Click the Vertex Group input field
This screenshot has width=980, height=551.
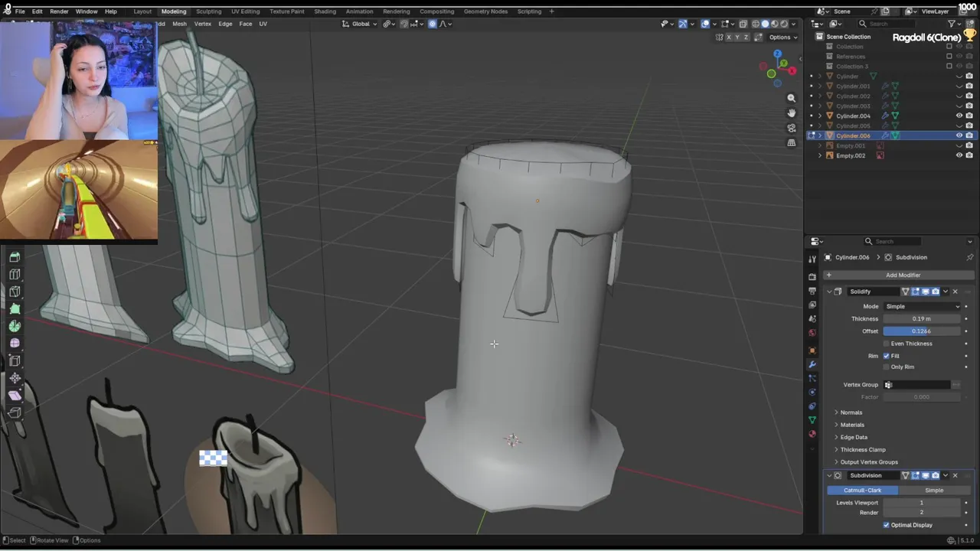916,384
